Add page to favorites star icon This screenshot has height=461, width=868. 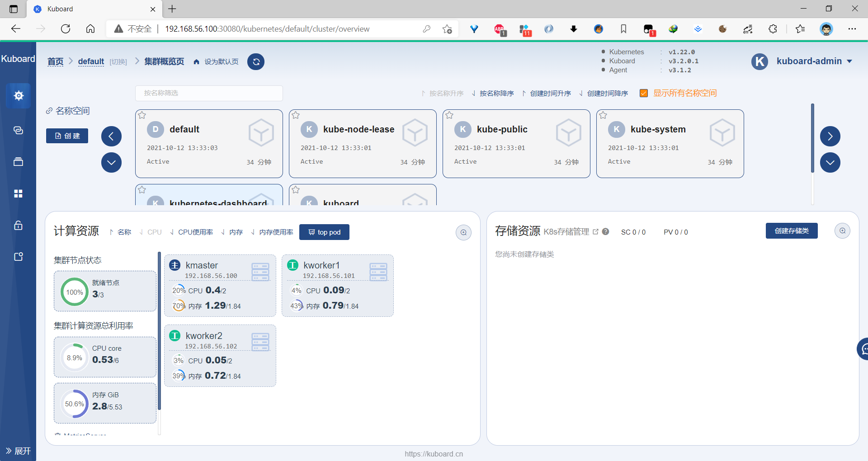447,29
